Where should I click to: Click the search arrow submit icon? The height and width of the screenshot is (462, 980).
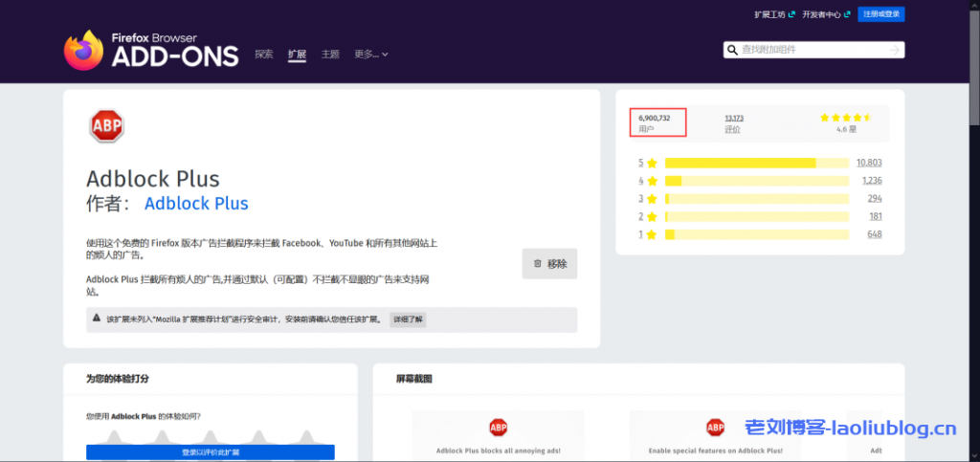click(x=895, y=50)
